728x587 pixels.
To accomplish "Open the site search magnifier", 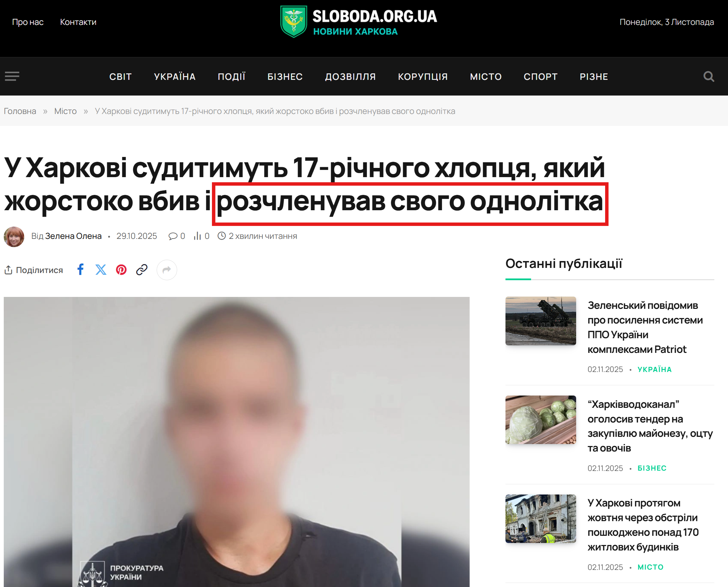I will pyautogui.click(x=709, y=76).
